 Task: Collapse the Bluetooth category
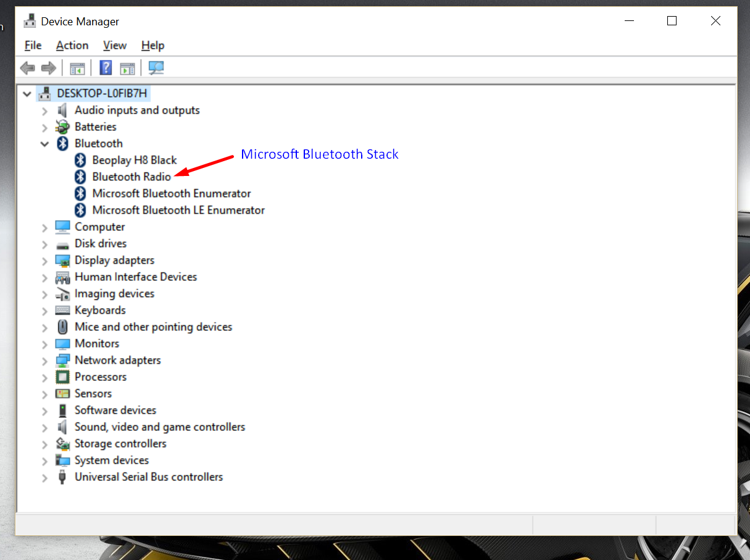click(x=44, y=144)
